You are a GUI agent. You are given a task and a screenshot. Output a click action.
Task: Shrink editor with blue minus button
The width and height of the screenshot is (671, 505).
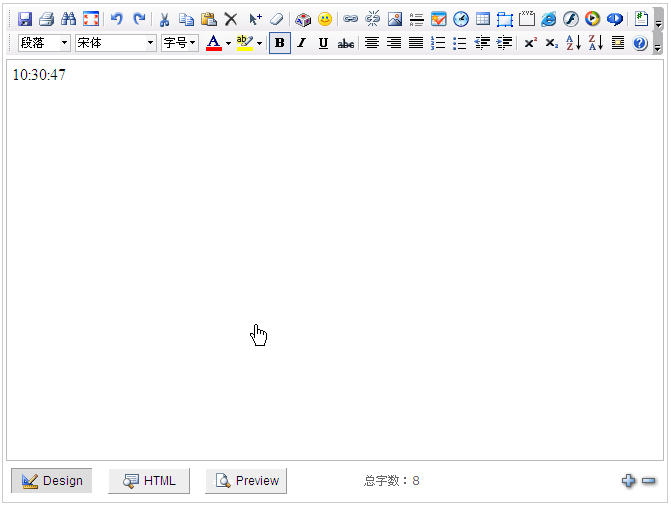(x=649, y=481)
